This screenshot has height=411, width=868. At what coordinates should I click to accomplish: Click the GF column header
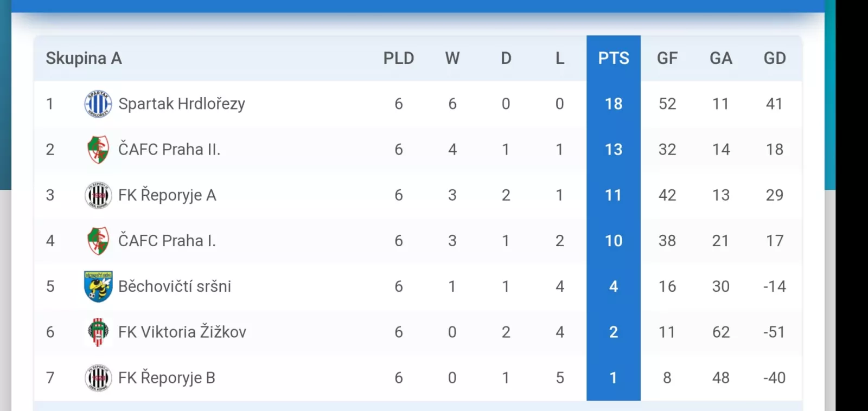667,58
